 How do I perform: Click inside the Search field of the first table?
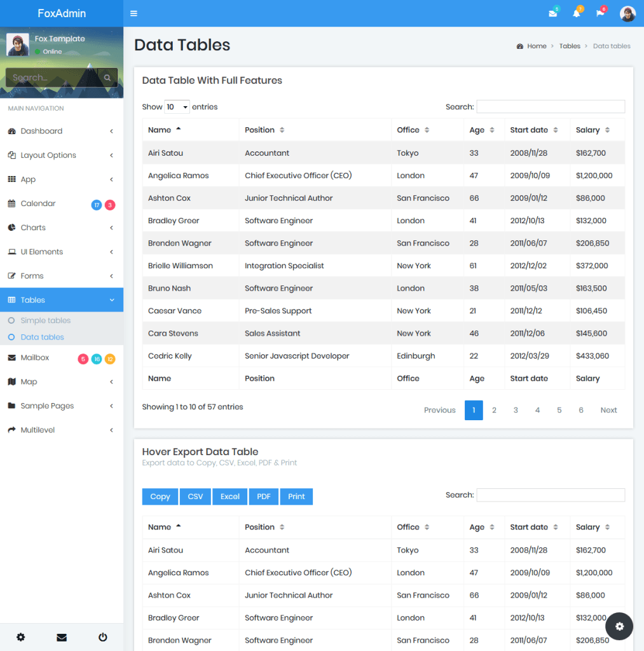(x=551, y=106)
